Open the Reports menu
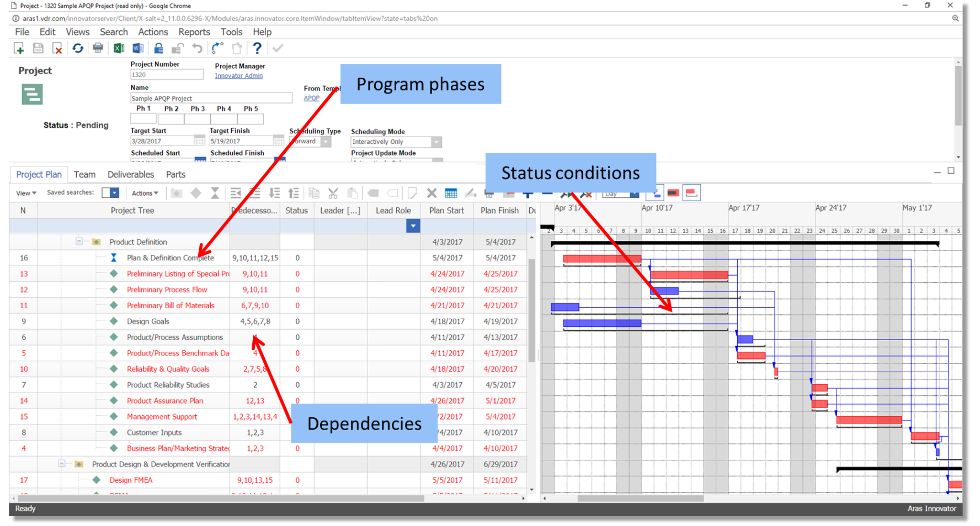Viewport: 980px width, 526px height. pos(194,32)
